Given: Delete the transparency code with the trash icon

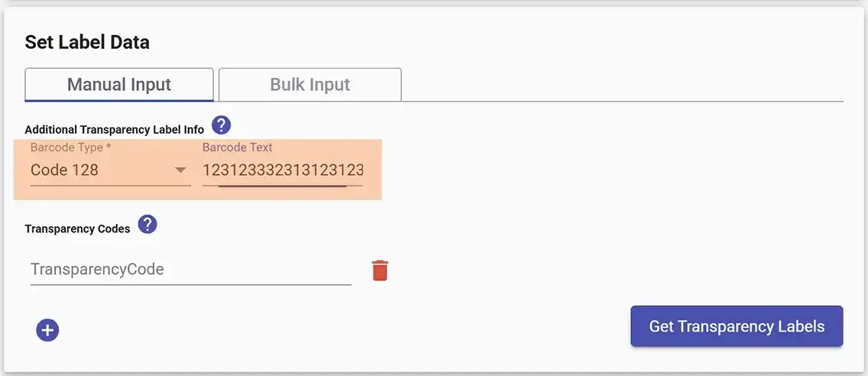Looking at the screenshot, I should tap(380, 271).
